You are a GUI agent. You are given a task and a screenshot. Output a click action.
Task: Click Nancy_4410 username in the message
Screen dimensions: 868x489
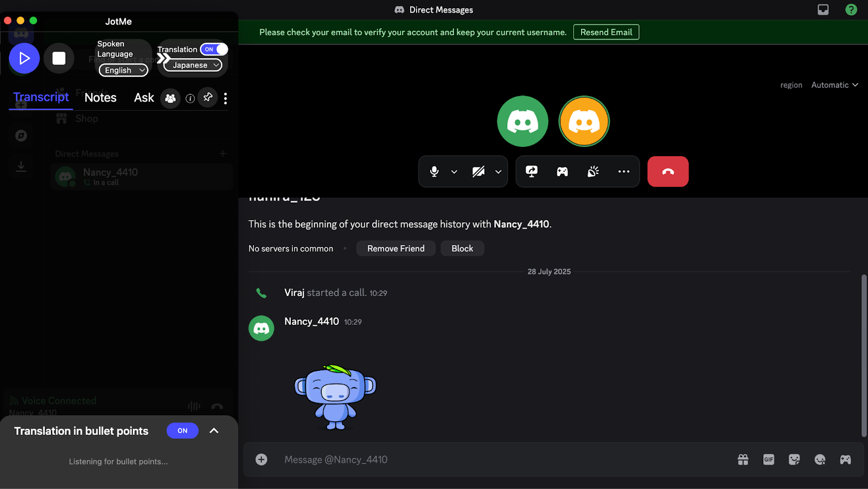[x=311, y=321]
